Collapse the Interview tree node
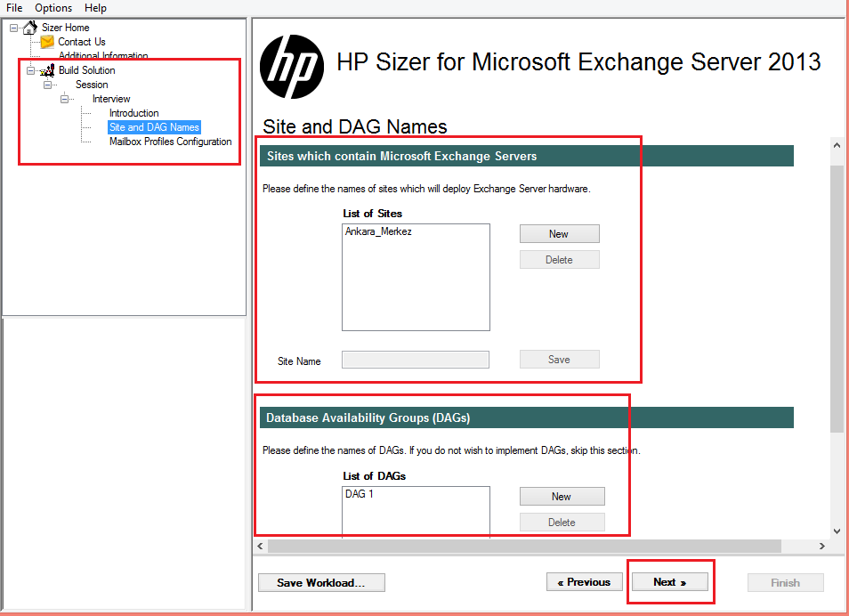Screen dimensions: 849x616 (64, 99)
